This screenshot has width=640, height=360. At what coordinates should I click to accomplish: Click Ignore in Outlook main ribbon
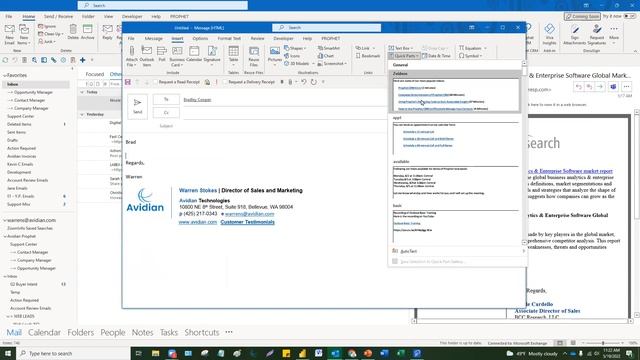47,26
